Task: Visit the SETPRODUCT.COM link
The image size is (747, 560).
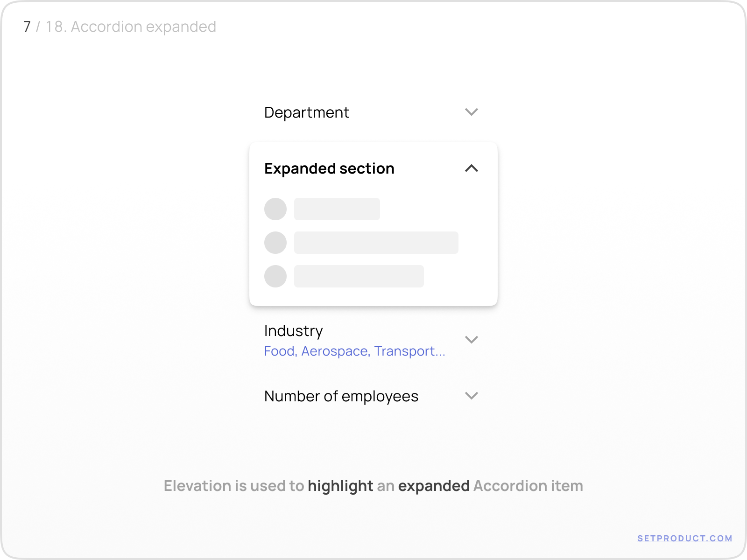Action: [684, 538]
